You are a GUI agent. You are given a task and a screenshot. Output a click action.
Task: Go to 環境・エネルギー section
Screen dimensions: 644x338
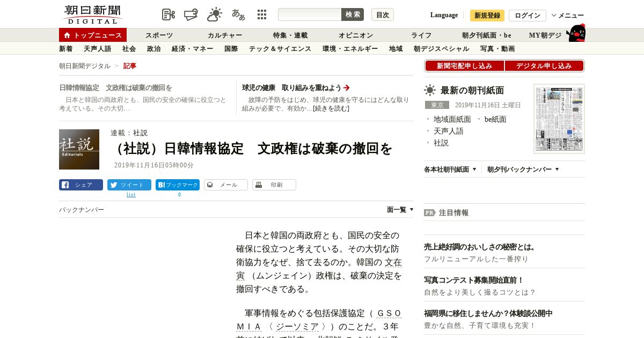point(350,48)
